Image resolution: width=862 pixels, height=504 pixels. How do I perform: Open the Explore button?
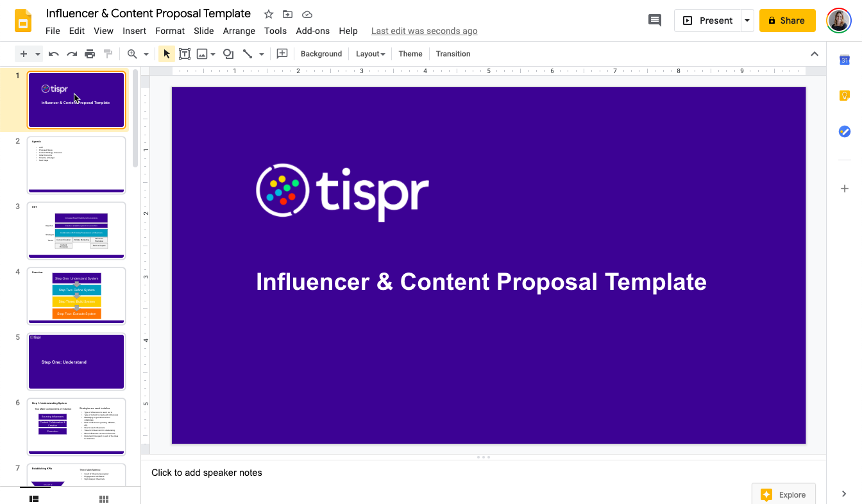[783, 494]
